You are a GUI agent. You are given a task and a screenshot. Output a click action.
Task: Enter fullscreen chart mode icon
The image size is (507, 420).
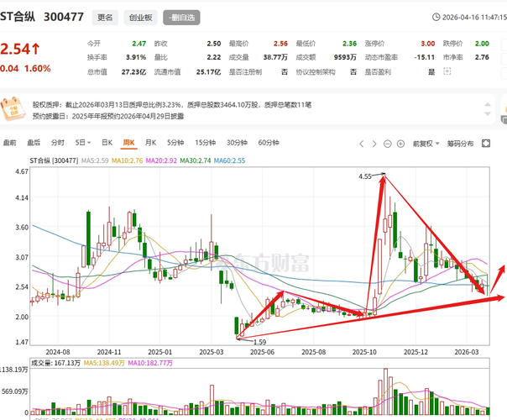point(486,144)
